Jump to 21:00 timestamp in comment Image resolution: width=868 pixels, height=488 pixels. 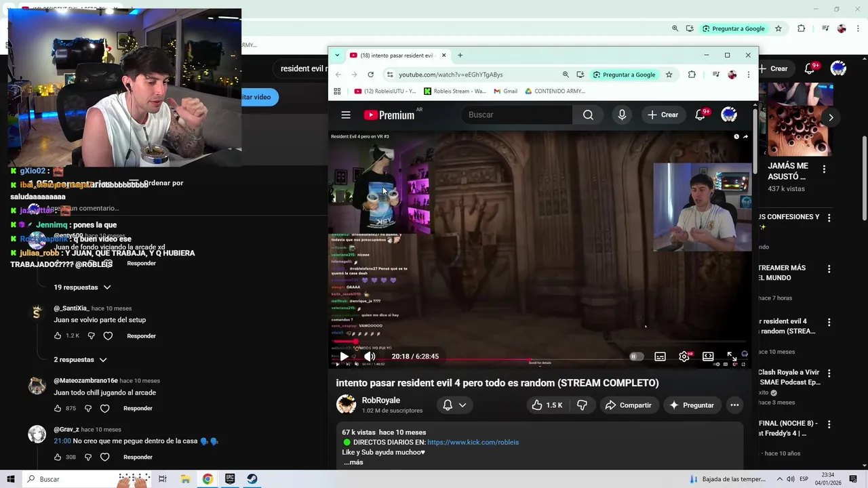[x=62, y=441]
